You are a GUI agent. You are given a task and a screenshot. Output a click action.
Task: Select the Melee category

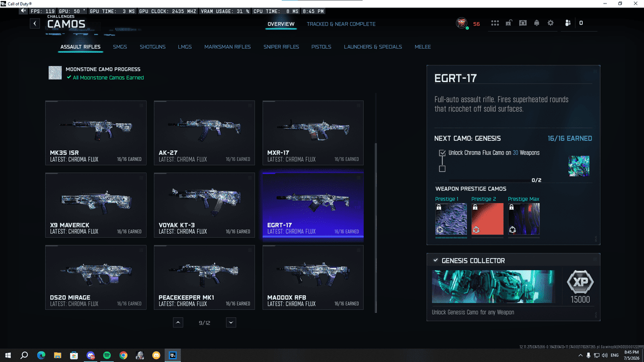click(x=423, y=47)
